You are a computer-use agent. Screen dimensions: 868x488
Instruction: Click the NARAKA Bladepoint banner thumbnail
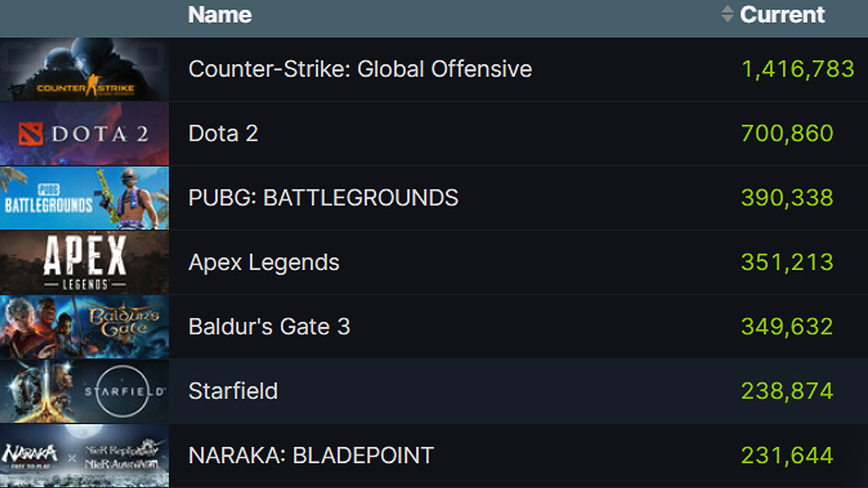coord(84,455)
